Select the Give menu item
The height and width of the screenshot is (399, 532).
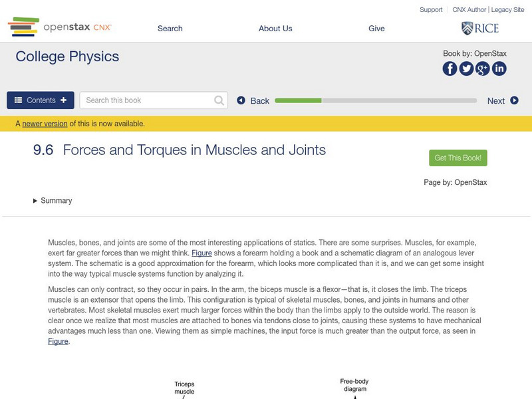tap(376, 29)
